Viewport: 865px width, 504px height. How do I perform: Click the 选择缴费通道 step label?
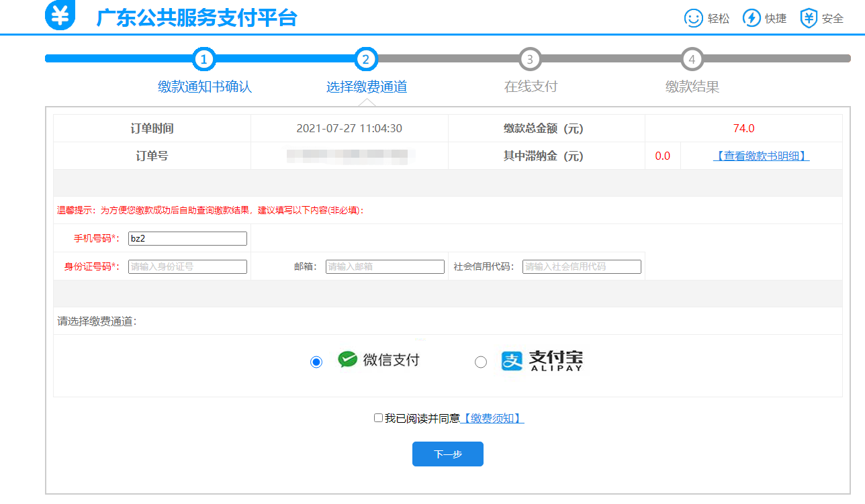click(367, 87)
